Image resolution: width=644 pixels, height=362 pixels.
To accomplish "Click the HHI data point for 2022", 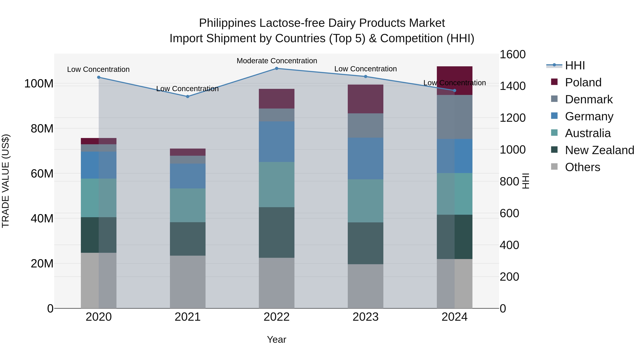I will point(277,68).
